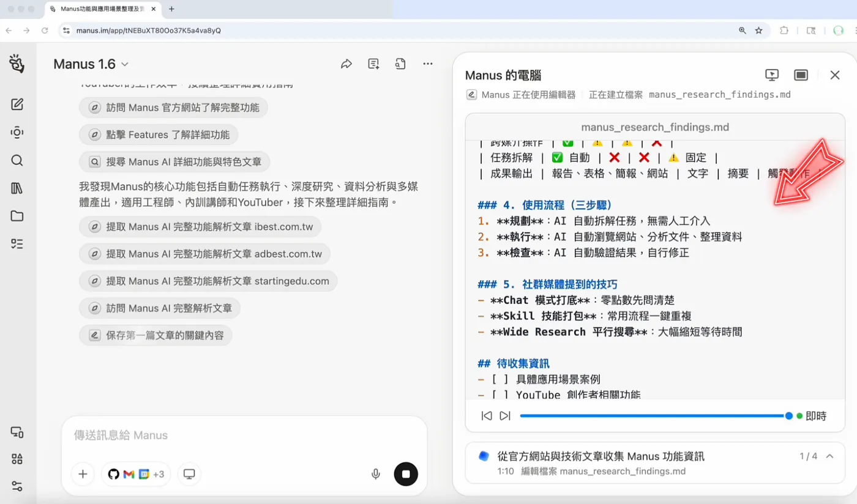
Task: Open the folder icon in the left sidebar
Action: click(17, 216)
